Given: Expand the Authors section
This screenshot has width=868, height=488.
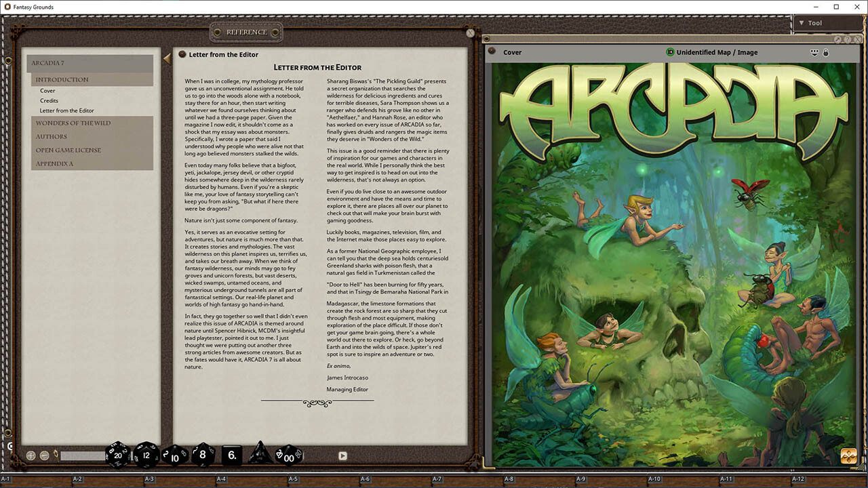Looking at the screenshot, I should coord(52,137).
